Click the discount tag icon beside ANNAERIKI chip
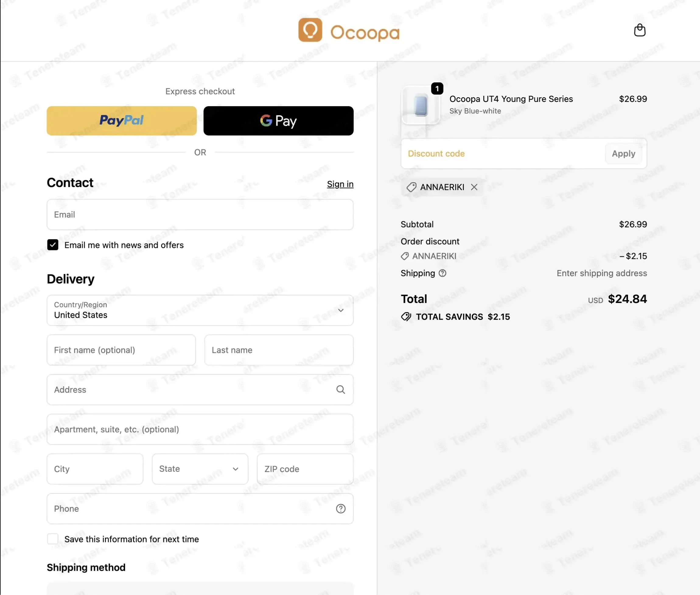 click(x=411, y=187)
